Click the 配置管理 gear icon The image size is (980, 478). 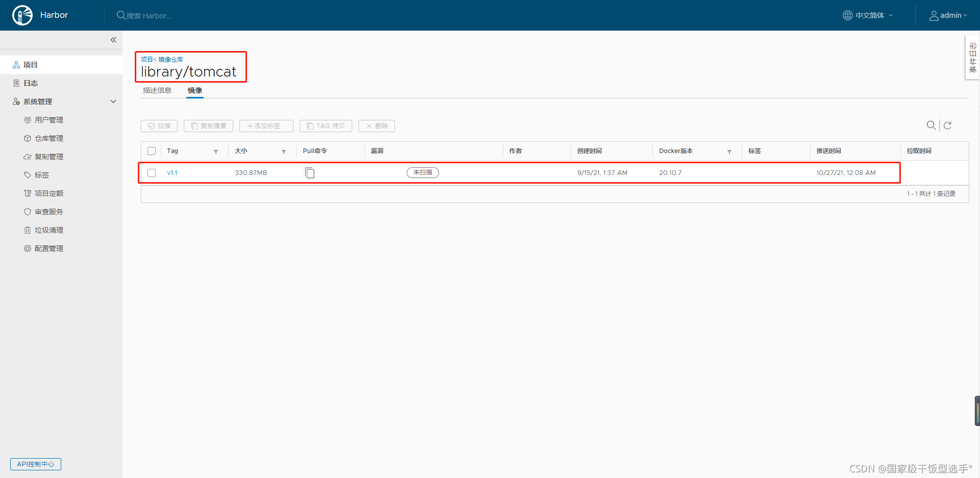point(28,248)
